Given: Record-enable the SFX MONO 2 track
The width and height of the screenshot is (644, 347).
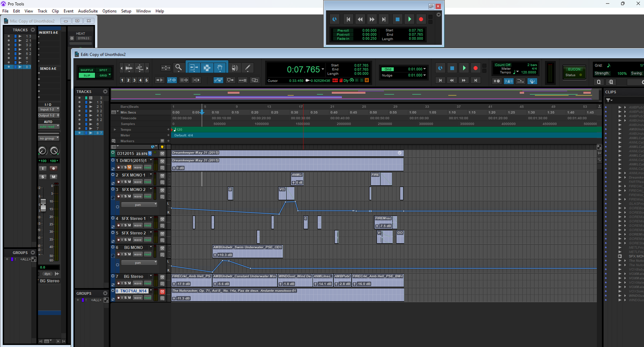Looking at the screenshot, I should coord(119,196).
